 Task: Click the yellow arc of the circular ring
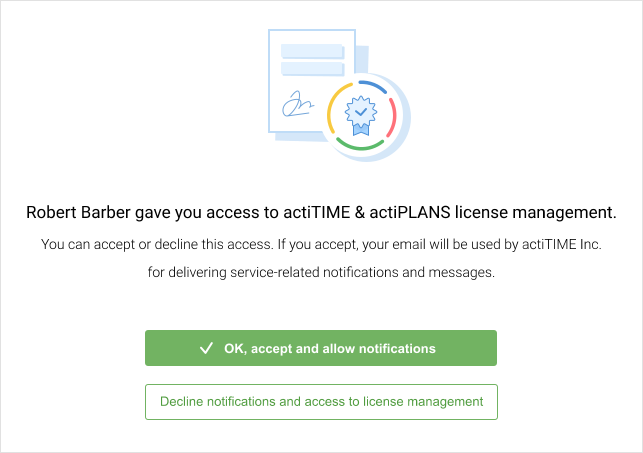(x=331, y=106)
